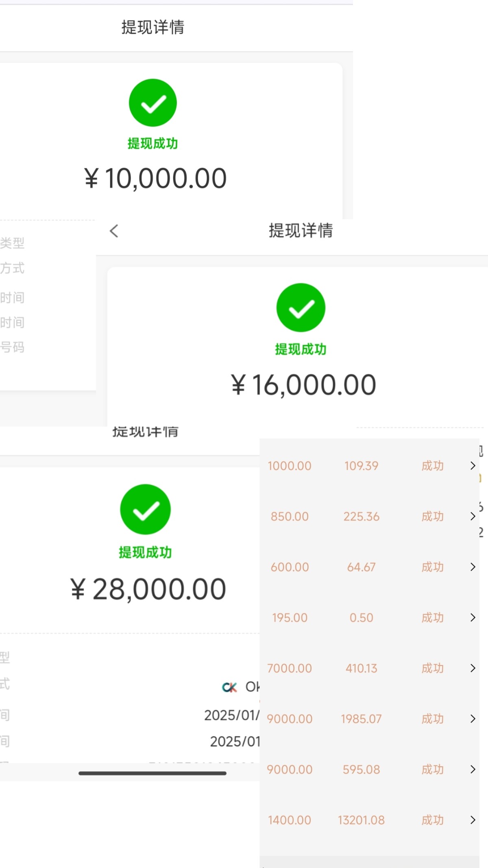Screen dimensions: 488x868
Task: Click the green checkmark above ¥10,000.00
Action: tap(153, 103)
